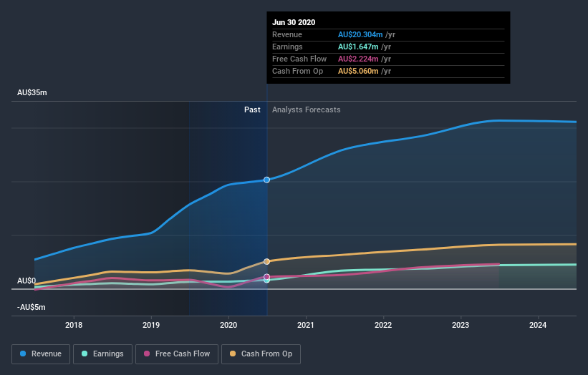Image resolution: width=588 pixels, height=375 pixels.
Task: Click the AU$0 y-axis label
Action: tap(26, 281)
